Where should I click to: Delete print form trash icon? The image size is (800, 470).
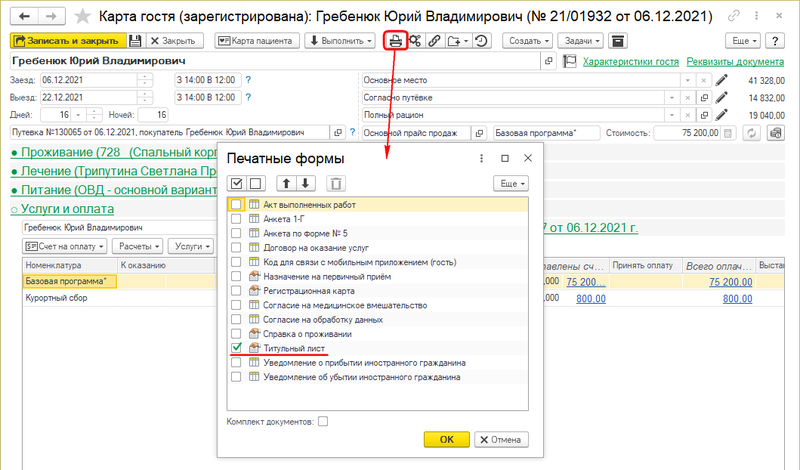[336, 183]
